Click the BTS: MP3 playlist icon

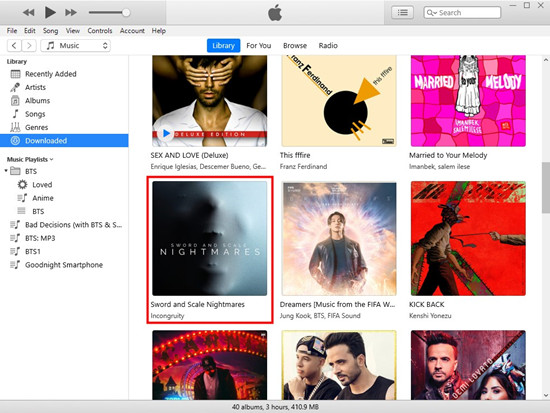tap(15, 238)
